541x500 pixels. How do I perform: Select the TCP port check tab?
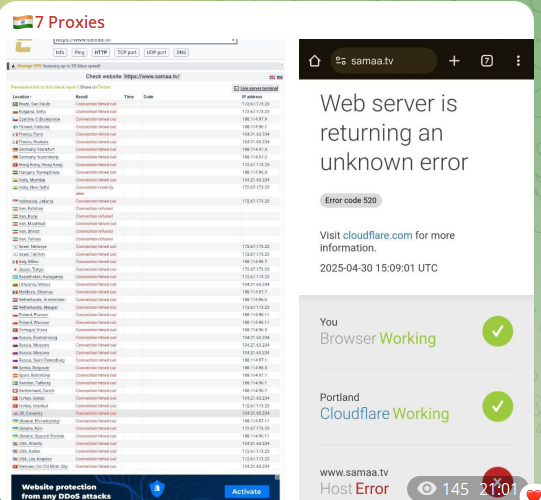click(x=127, y=52)
